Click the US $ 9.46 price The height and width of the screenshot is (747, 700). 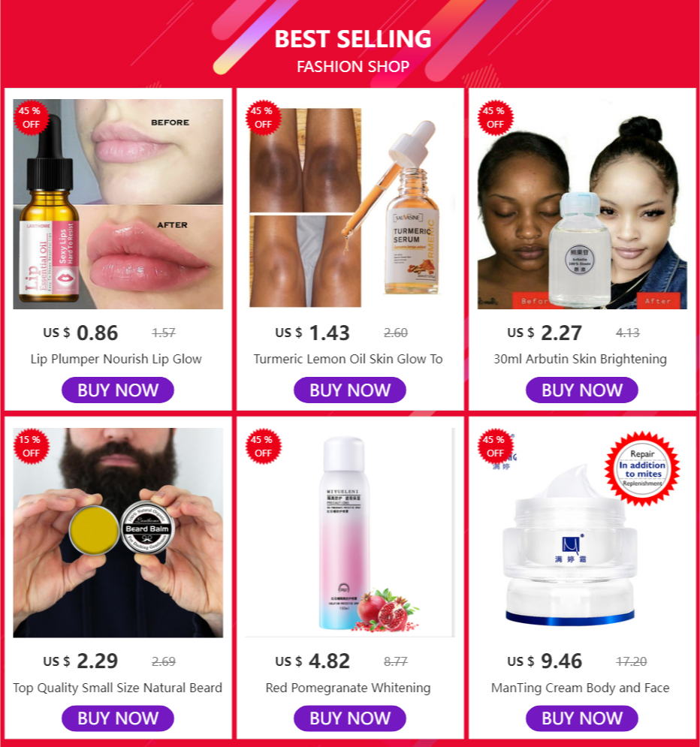point(545,661)
